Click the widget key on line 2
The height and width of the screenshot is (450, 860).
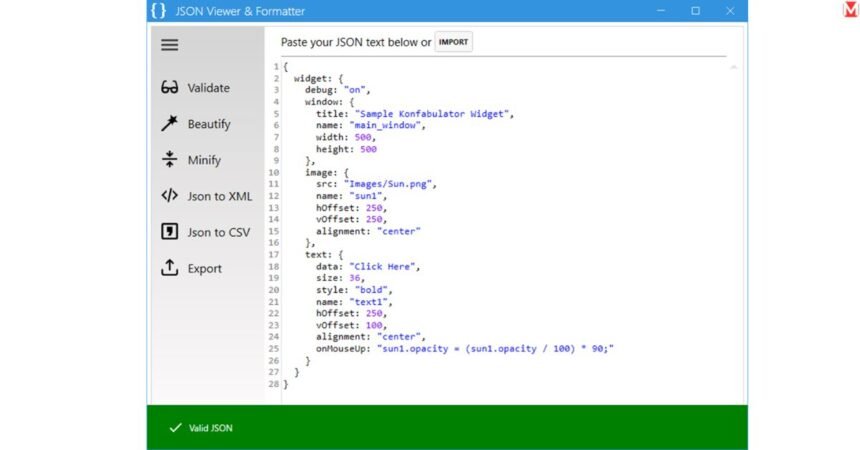pos(310,78)
